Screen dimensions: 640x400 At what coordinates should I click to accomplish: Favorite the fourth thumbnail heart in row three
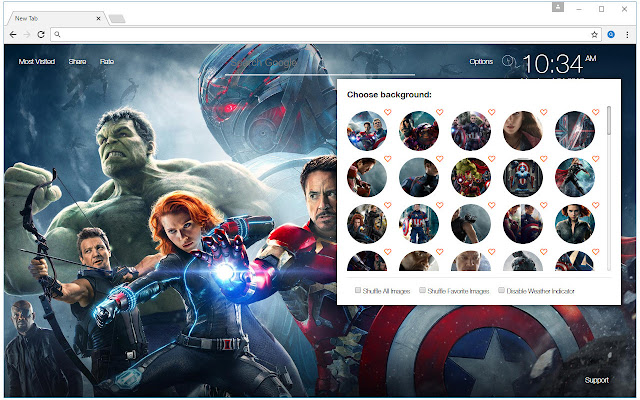pos(543,205)
